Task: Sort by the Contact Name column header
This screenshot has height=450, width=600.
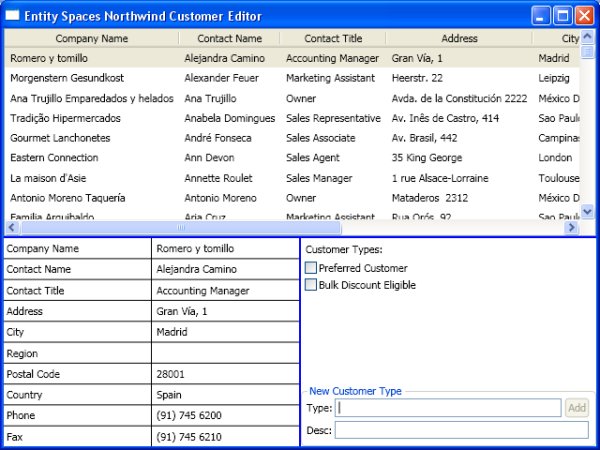Action: (229, 38)
